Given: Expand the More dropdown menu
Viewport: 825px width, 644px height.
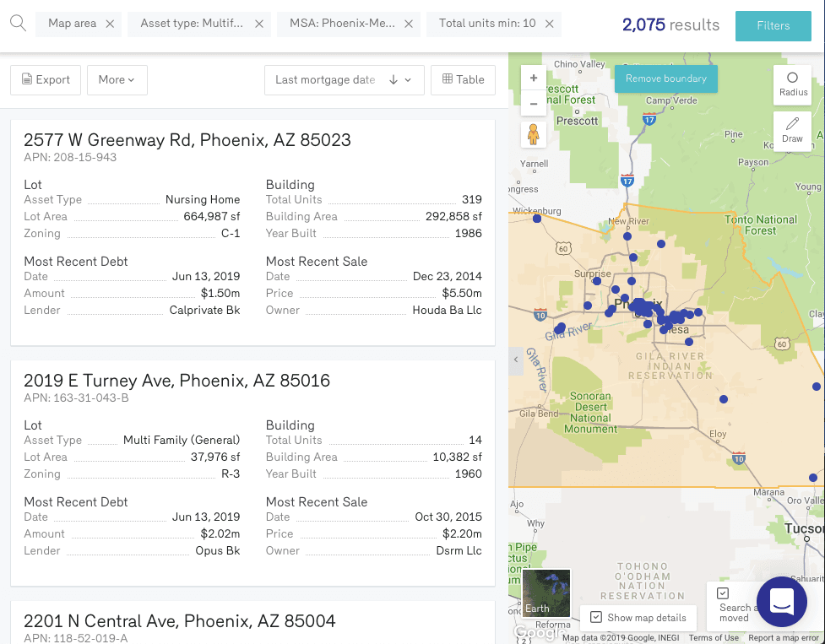Looking at the screenshot, I should point(117,80).
